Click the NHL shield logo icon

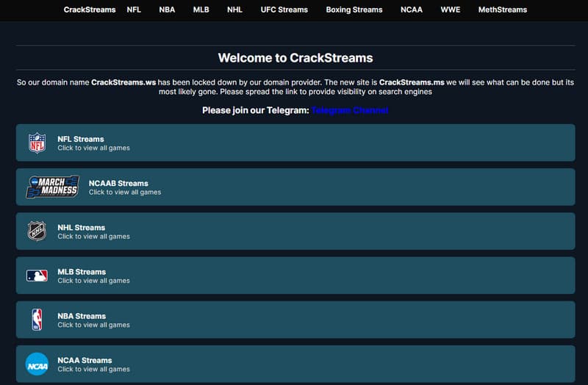37,231
